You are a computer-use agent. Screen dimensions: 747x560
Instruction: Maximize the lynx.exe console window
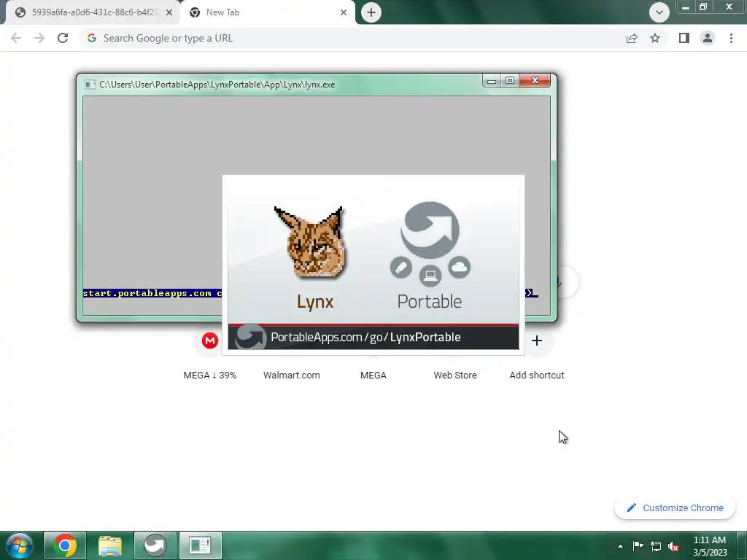coord(510,81)
